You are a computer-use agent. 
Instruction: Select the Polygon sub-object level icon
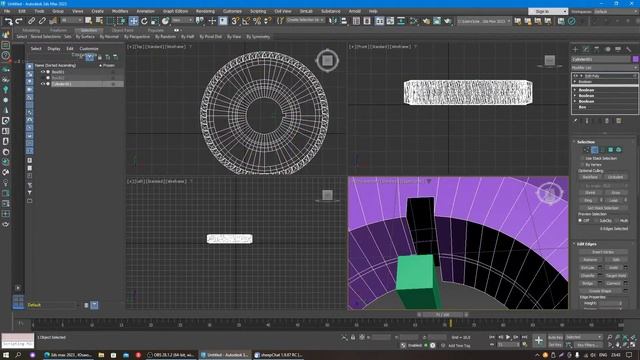pyautogui.click(x=611, y=150)
